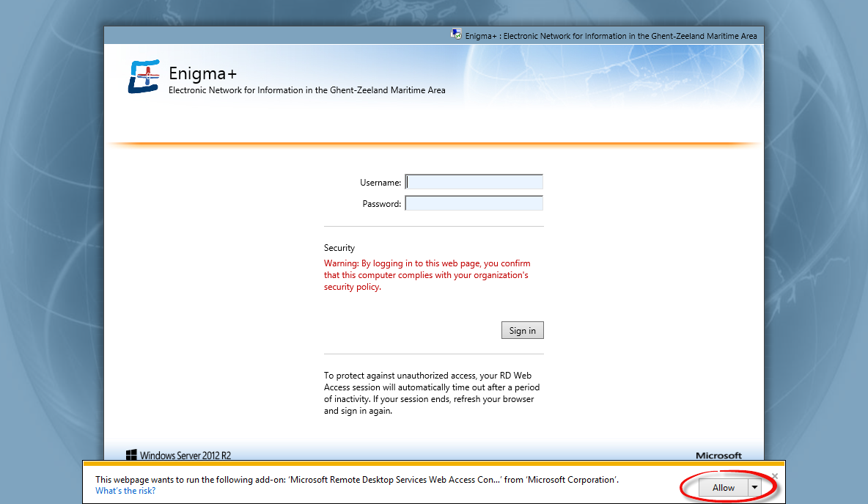The height and width of the screenshot is (504, 868).
Task: Focus the Username text field
Action: pos(474,182)
